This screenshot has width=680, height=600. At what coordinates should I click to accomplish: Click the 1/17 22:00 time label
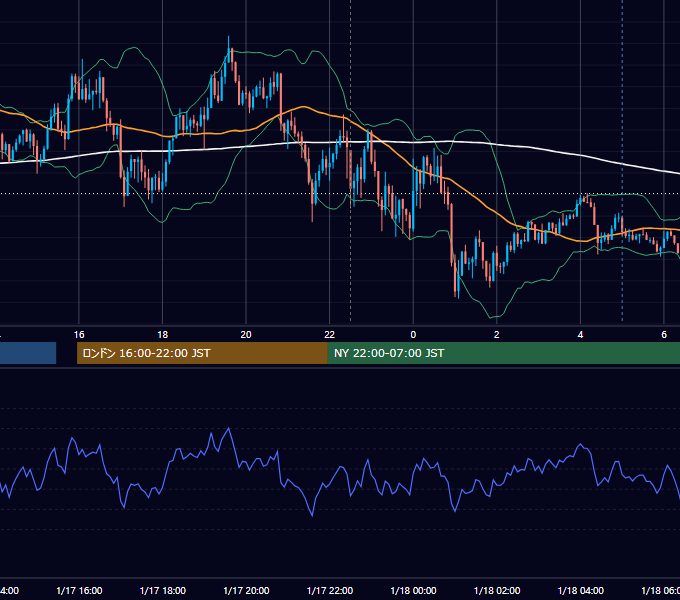tap(330, 590)
